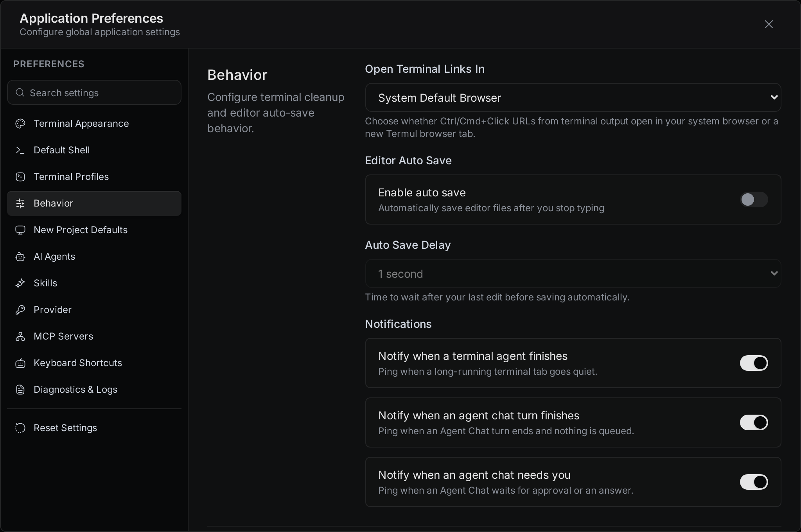Turn off agent chat turn finishes notification
Image resolution: width=801 pixels, height=532 pixels.
pos(754,422)
